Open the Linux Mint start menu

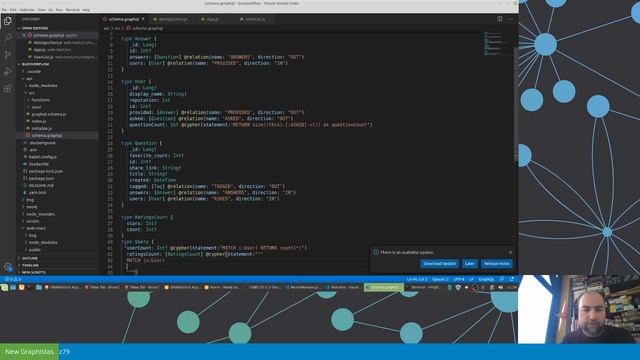(4, 287)
